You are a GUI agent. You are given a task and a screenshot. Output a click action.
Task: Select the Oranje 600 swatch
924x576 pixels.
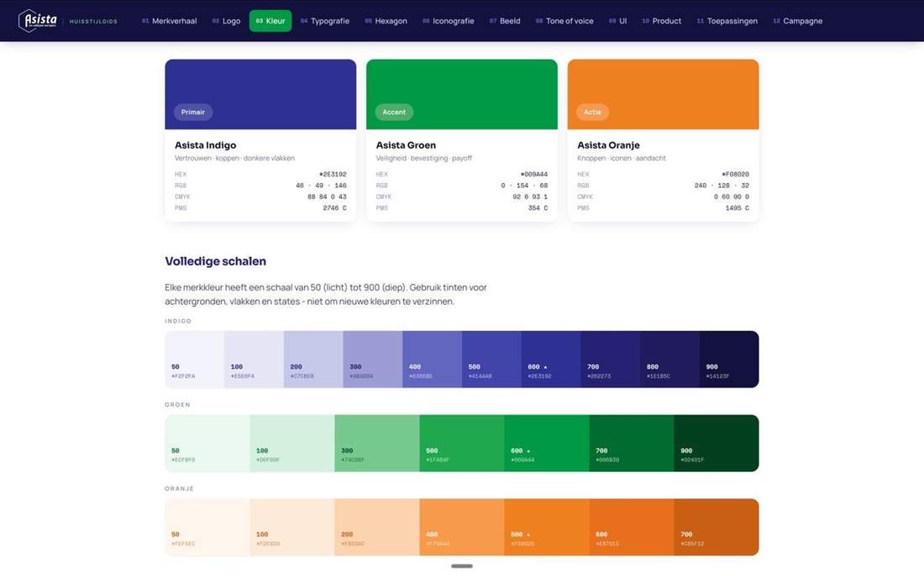(632, 527)
